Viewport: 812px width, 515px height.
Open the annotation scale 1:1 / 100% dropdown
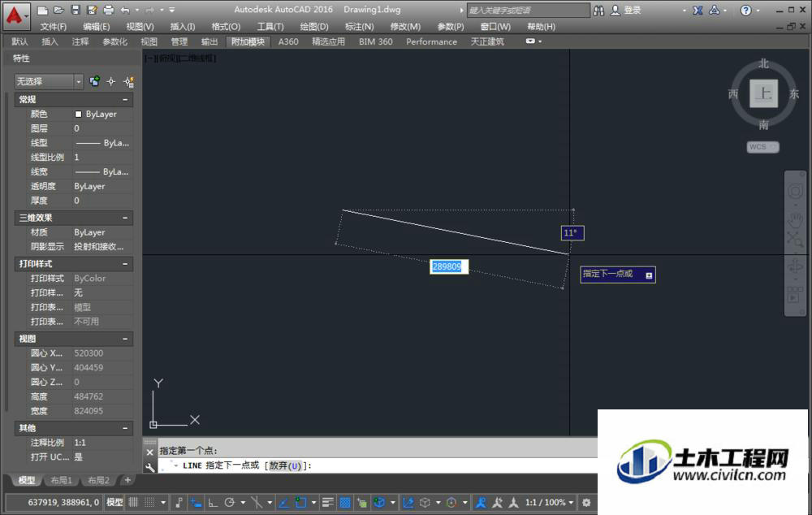pyautogui.click(x=550, y=502)
